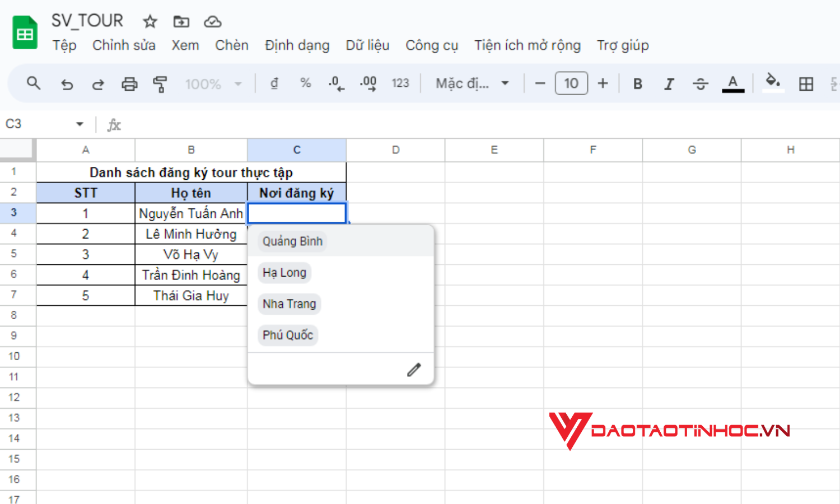
Task: Open the zoom level dropdown
Action: click(x=214, y=84)
